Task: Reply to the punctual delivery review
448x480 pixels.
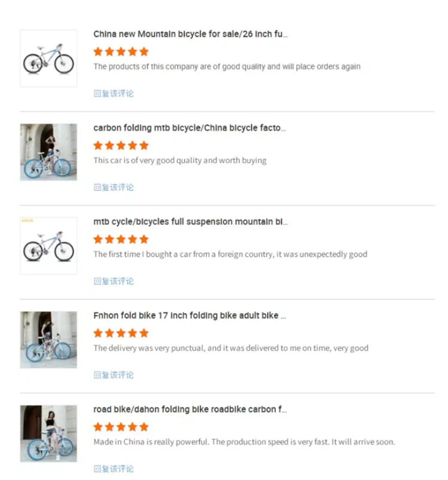Action: tap(113, 375)
